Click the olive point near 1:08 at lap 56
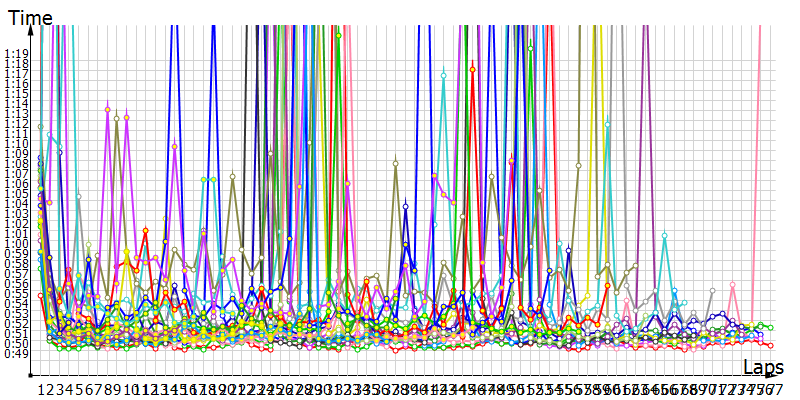This screenshot has height=400, width=800. tap(578, 164)
